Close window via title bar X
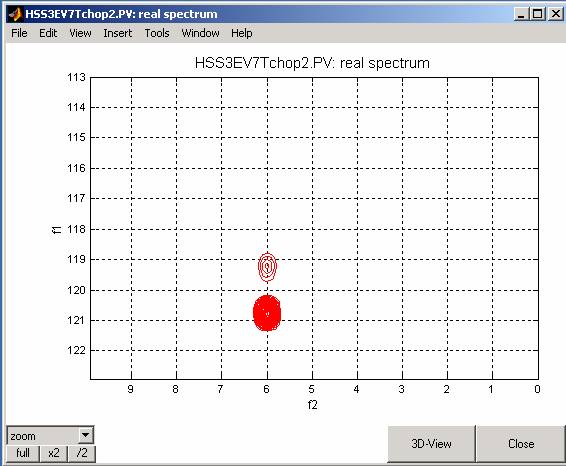This screenshot has height=466, width=566. (555, 14)
